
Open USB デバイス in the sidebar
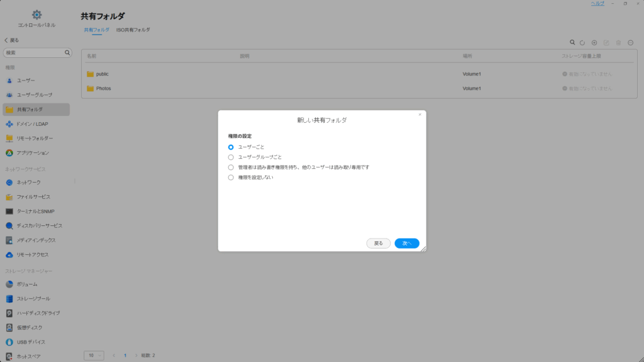(36, 342)
